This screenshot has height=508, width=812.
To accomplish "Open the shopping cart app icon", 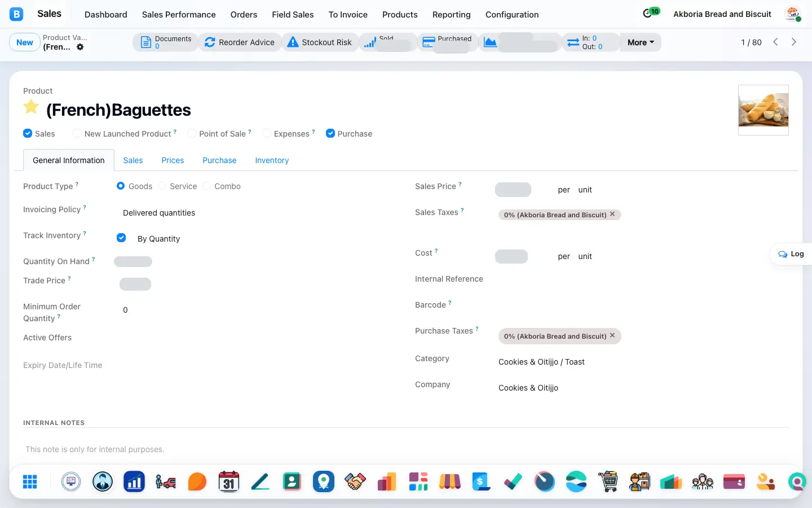I will (x=608, y=481).
